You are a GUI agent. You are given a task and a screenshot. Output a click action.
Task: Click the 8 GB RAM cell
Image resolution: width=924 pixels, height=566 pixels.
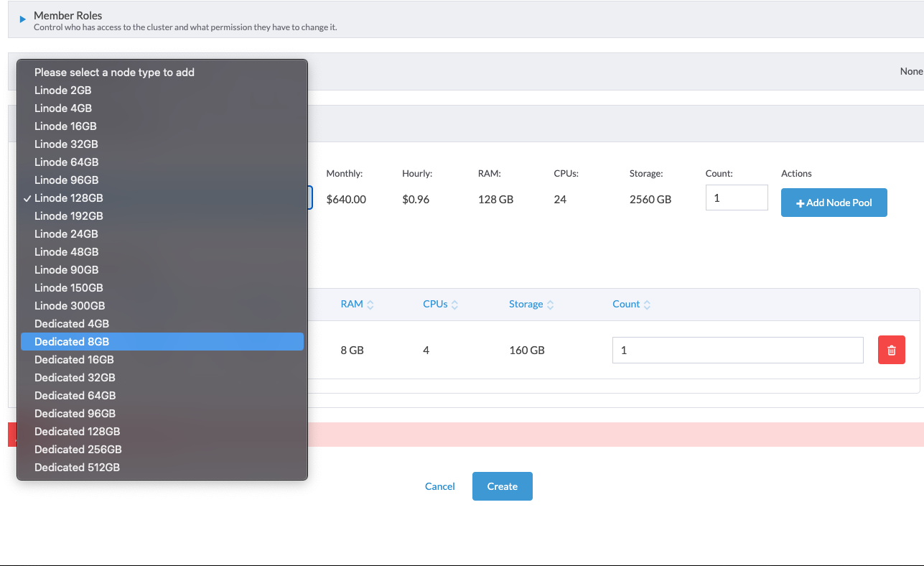pos(352,351)
